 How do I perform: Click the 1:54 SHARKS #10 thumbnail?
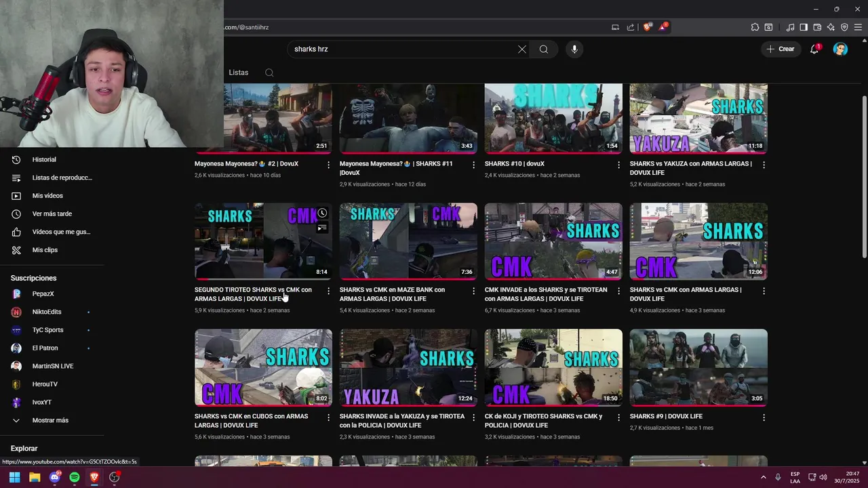(553, 119)
